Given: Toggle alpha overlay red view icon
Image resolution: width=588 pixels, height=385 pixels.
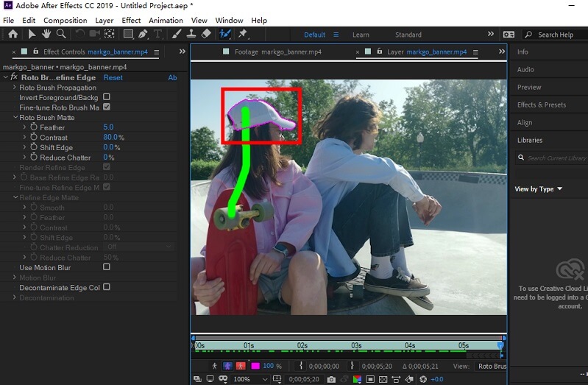Looking at the screenshot, I should pyautogui.click(x=241, y=366).
